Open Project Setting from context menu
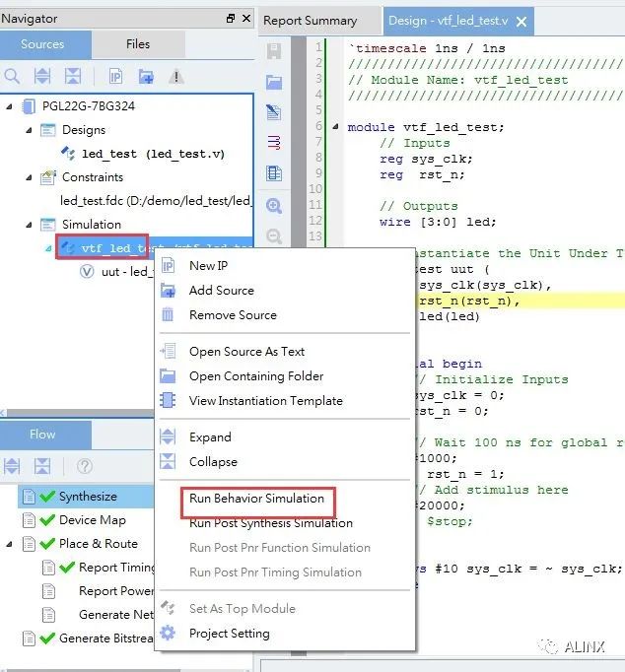This screenshot has height=672, width=625. (285, 633)
